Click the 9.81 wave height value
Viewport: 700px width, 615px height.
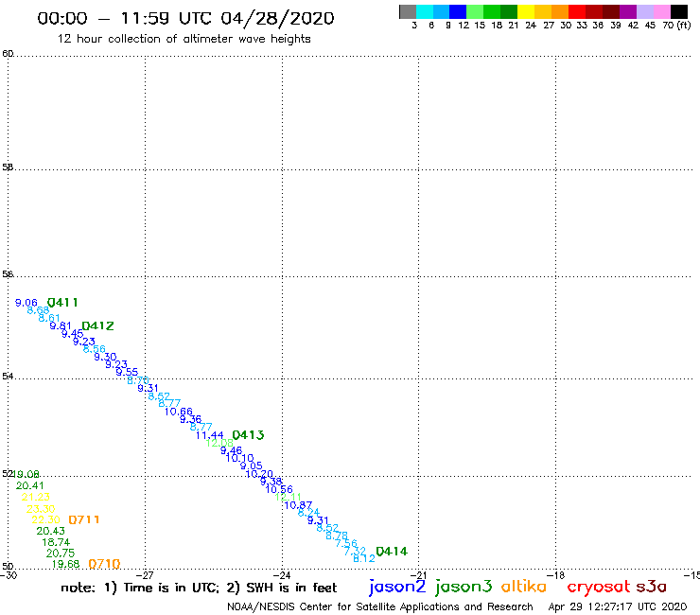[61, 325]
